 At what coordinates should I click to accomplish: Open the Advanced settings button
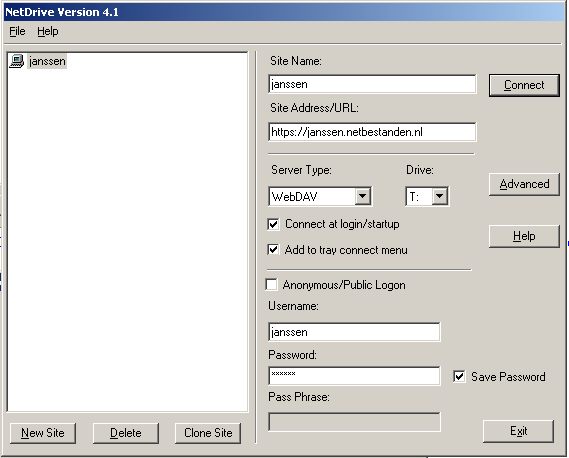point(524,184)
